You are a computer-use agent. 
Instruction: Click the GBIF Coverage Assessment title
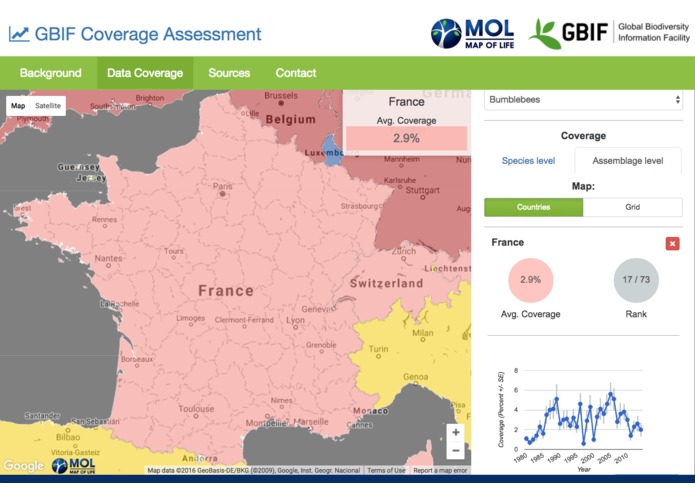click(x=148, y=34)
